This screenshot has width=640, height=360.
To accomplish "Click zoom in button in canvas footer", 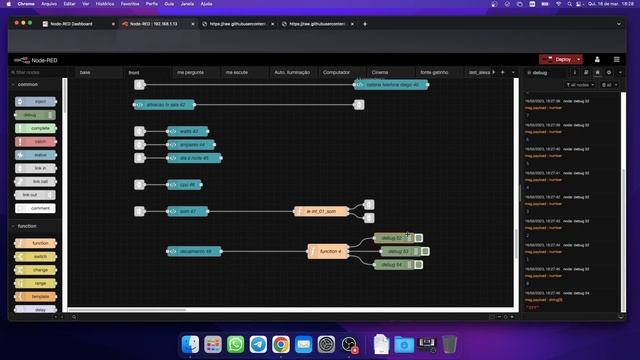I will [x=512, y=317].
